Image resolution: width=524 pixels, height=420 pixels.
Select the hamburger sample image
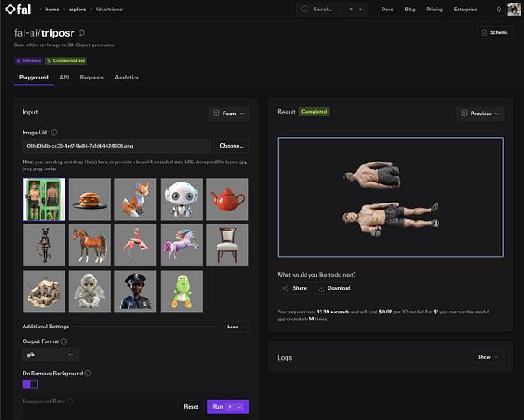tap(90, 199)
